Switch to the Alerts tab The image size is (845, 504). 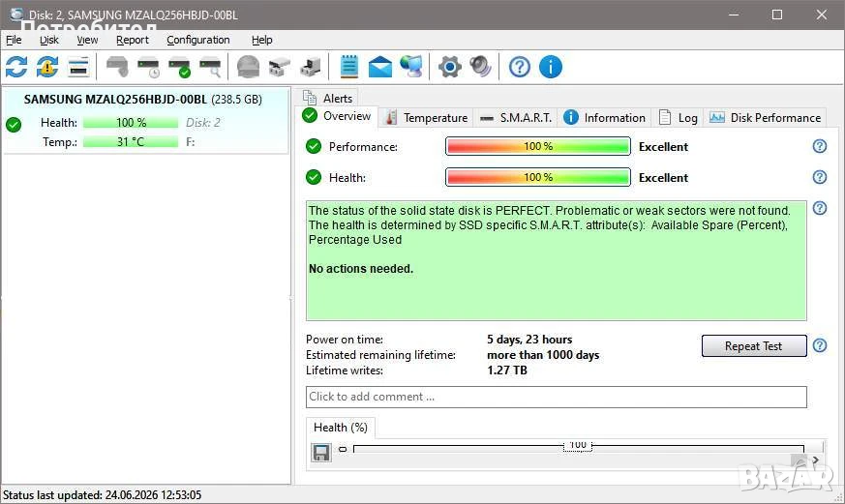click(328, 98)
